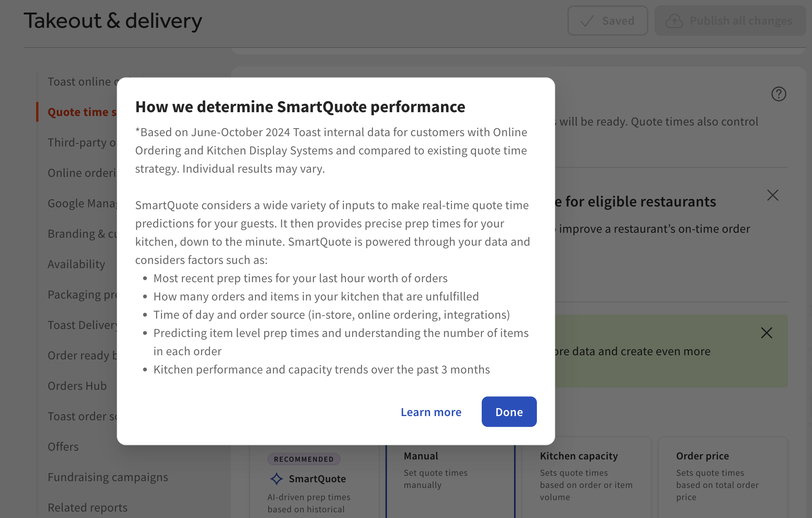Image resolution: width=812 pixels, height=518 pixels.
Task: Click Done to close the dialog
Action: (x=509, y=412)
